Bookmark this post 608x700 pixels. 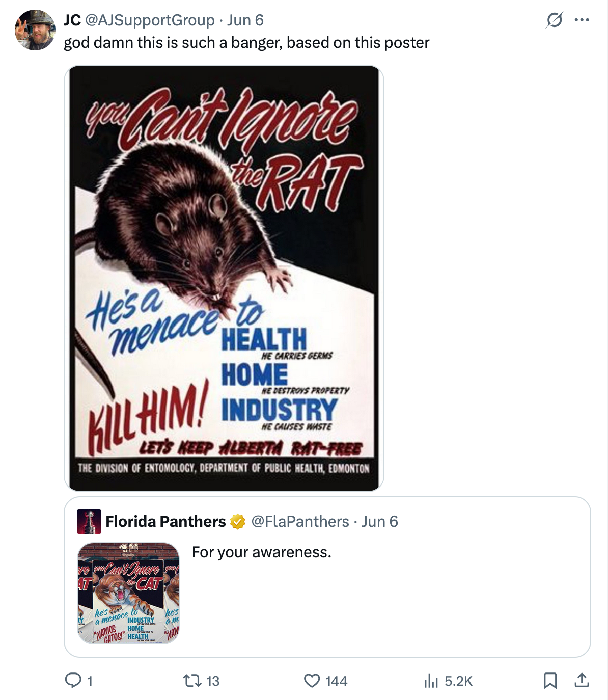(550, 681)
